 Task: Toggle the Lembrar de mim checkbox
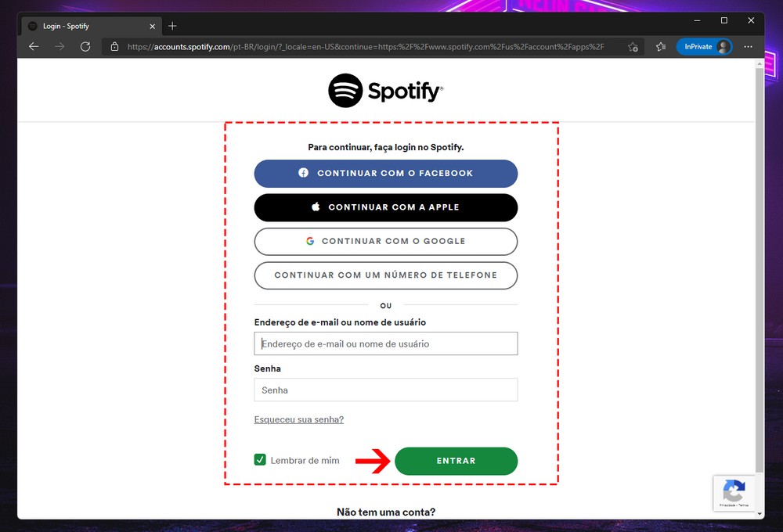point(260,460)
